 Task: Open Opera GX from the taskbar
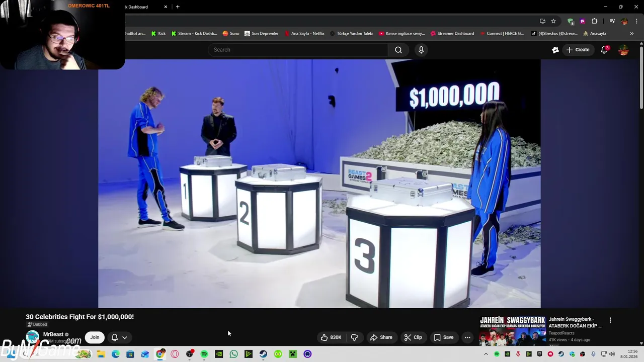pos(175,354)
